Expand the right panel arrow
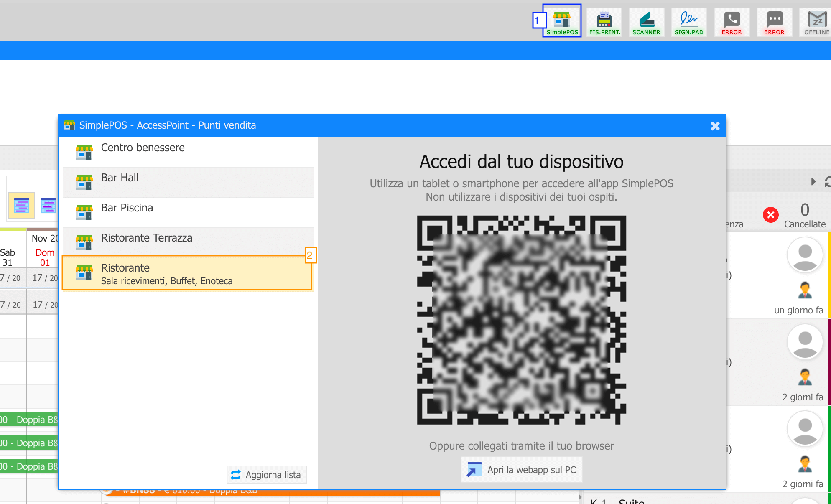The height and width of the screenshot is (504, 831). [813, 182]
